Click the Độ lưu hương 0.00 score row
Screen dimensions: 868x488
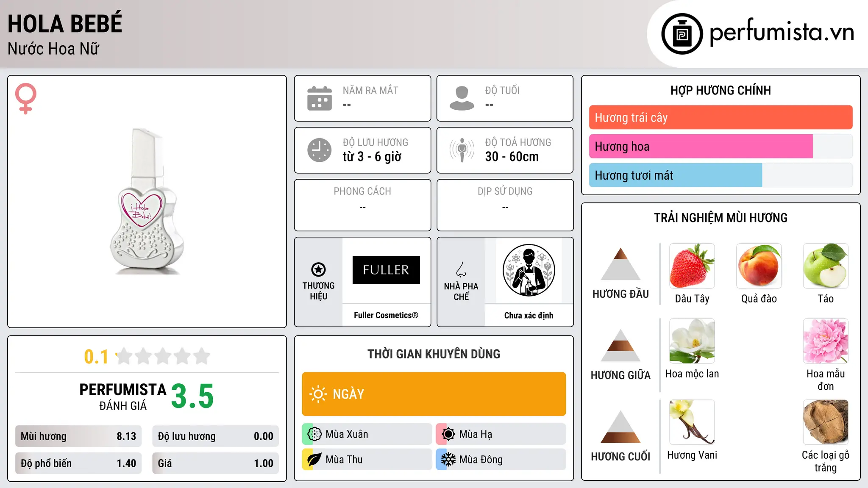[x=216, y=436]
